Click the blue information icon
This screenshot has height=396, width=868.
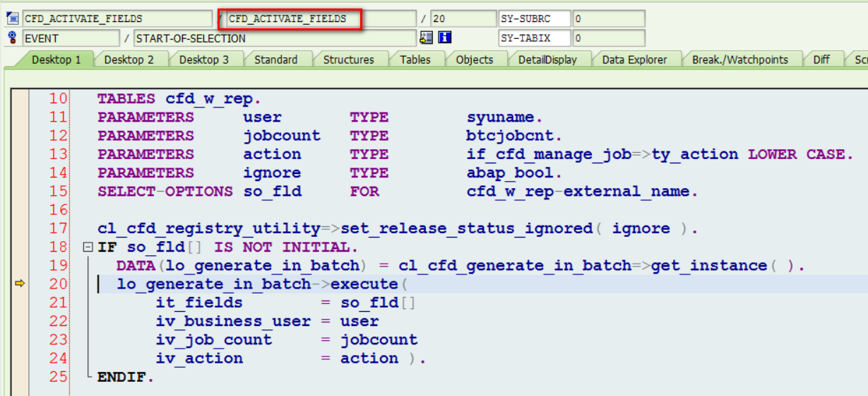pyautogui.click(x=445, y=38)
